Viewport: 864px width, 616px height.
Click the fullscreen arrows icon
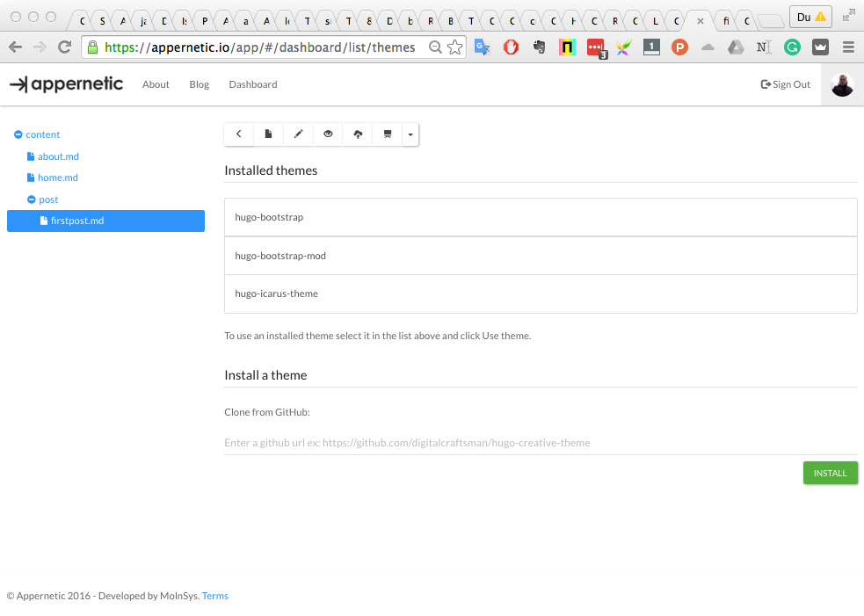click(x=848, y=16)
